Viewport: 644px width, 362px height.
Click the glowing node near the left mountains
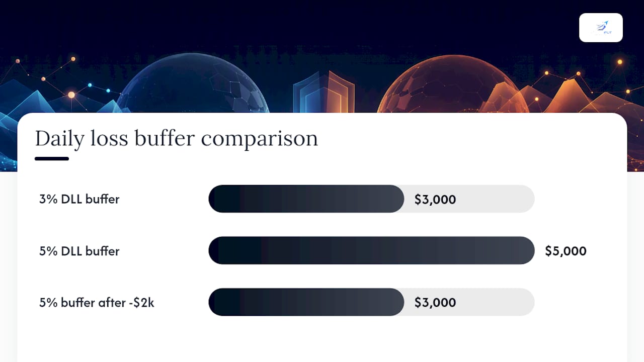(71, 95)
